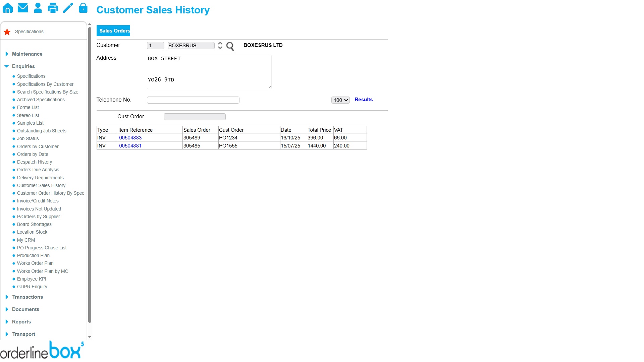The height and width of the screenshot is (362, 644).
Task: Click the magnifier customer search icon
Action: point(230,46)
